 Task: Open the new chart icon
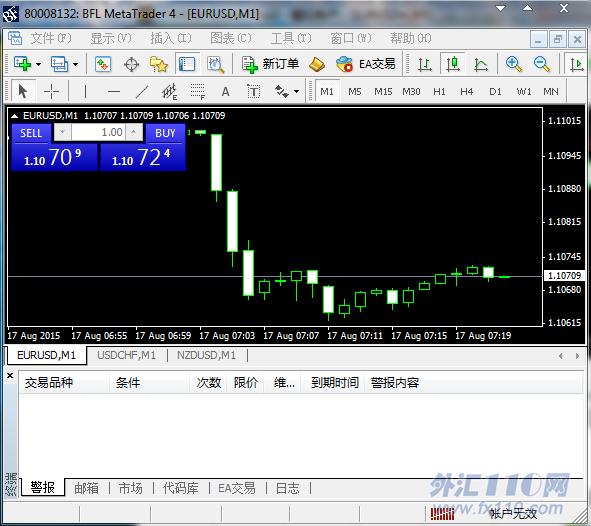point(22,64)
